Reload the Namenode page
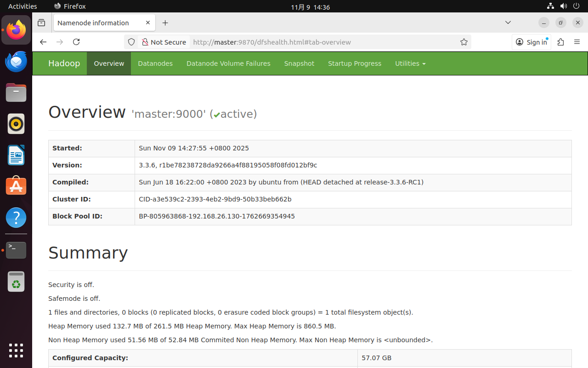The height and width of the screenshot is (368, 588). coord(76,42)
